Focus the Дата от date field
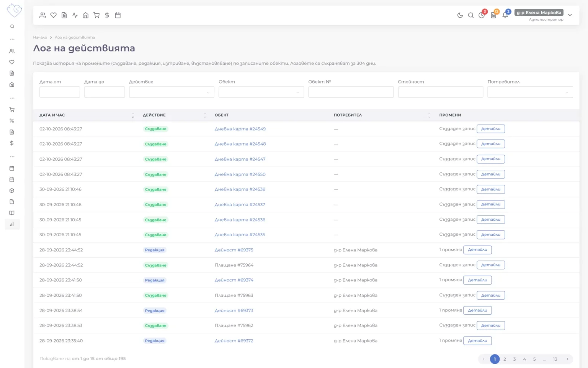This screenshot has height=368, width=588. 60,92
